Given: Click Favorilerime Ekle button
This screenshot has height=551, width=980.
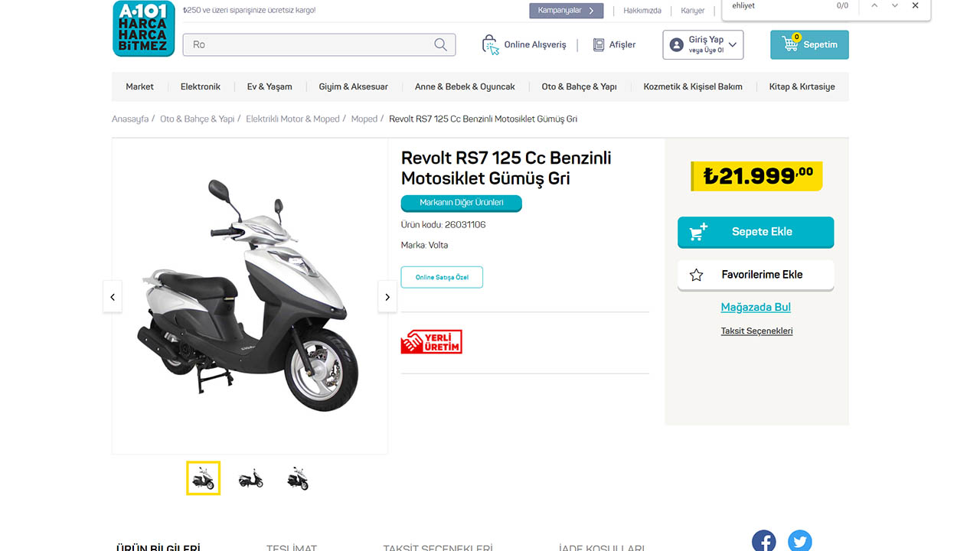Looking at the screenshot, I should 755,275.
